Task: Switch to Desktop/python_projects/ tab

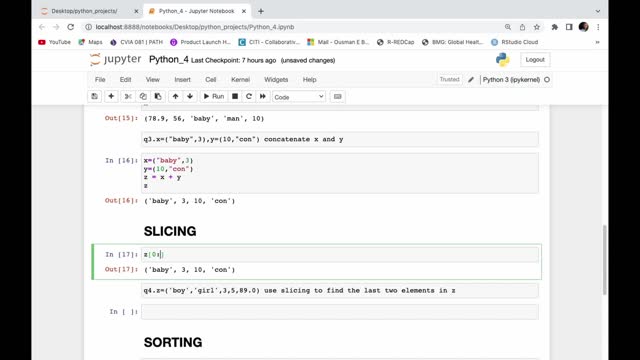Action: coord(84,11)
